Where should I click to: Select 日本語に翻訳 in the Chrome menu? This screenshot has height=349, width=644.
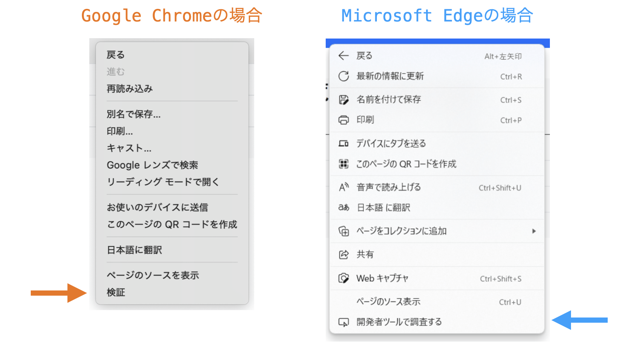pos(134,250)
